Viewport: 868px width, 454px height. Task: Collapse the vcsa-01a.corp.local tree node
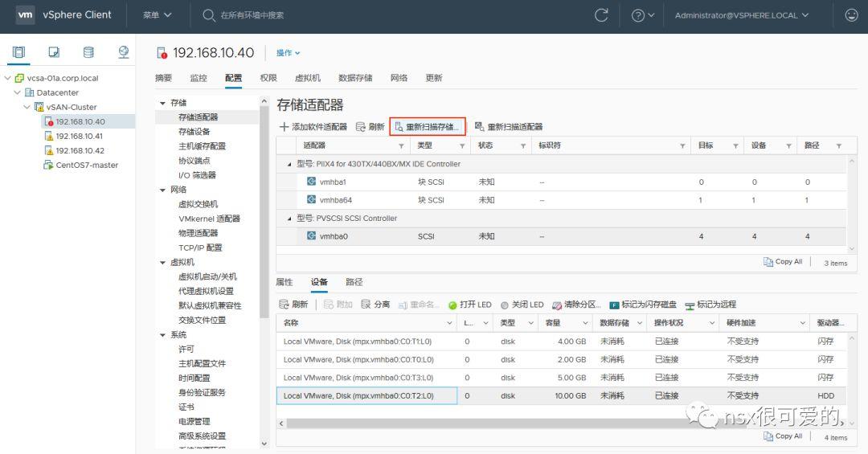[8, 78]
